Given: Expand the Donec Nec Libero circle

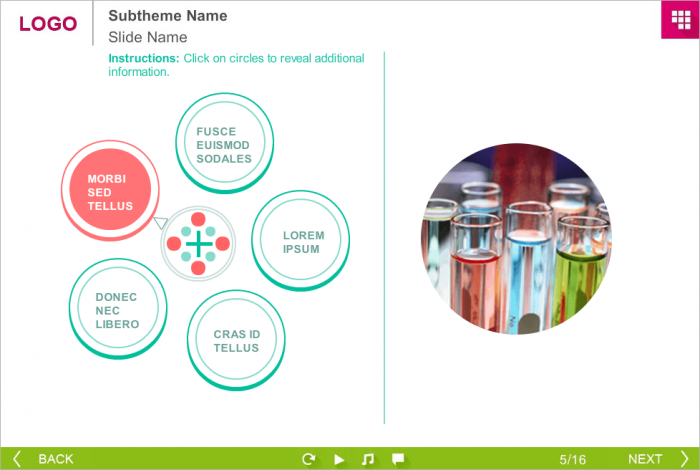Looking at the screenshot, I should click(x=117, y=310).
